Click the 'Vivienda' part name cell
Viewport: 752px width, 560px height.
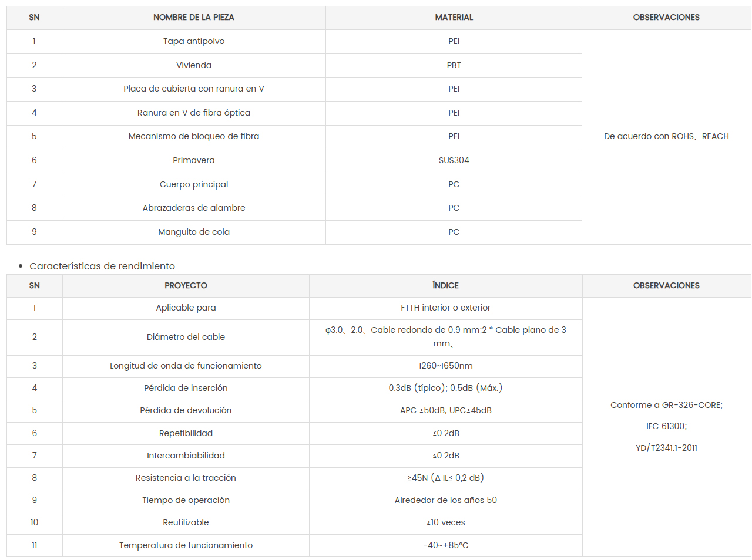click(193, 65)
